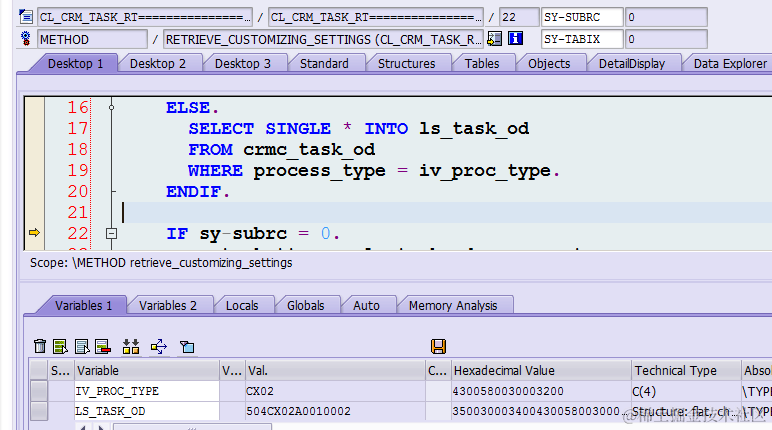Click the Hexadecimal Value column header
The width and height of the screenshot is (772, 430).
(x=541, y=370)
